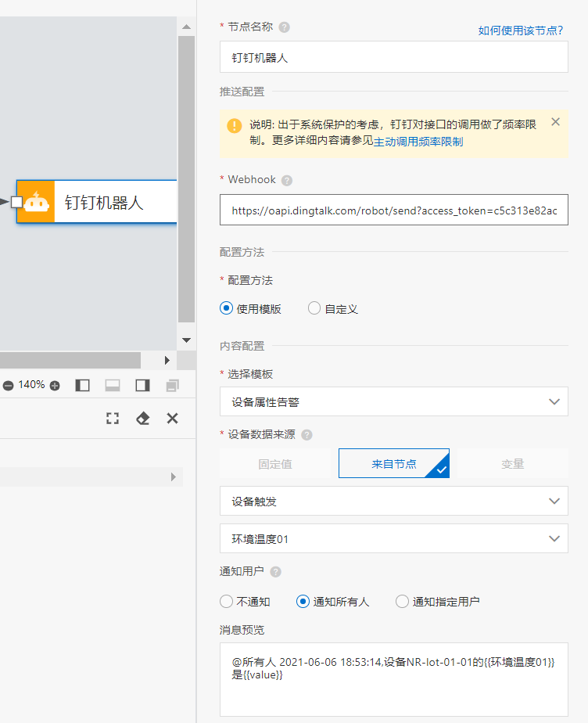
Task: Choose 不通知 notification option
Action: [x=226, y=601]
